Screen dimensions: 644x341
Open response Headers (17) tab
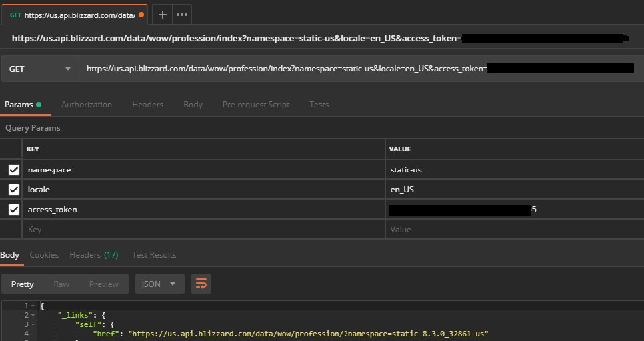pyautogui.click(x=93, y=255)
